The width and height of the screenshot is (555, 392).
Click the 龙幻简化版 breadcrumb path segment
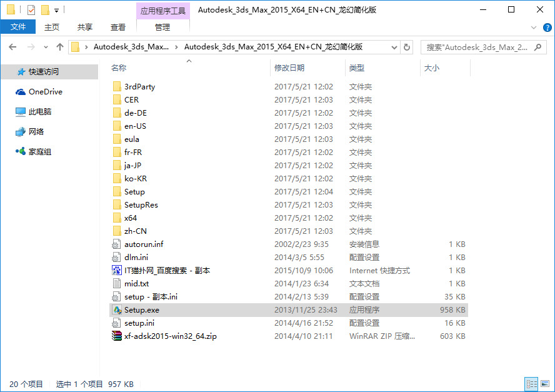(273, 47)
